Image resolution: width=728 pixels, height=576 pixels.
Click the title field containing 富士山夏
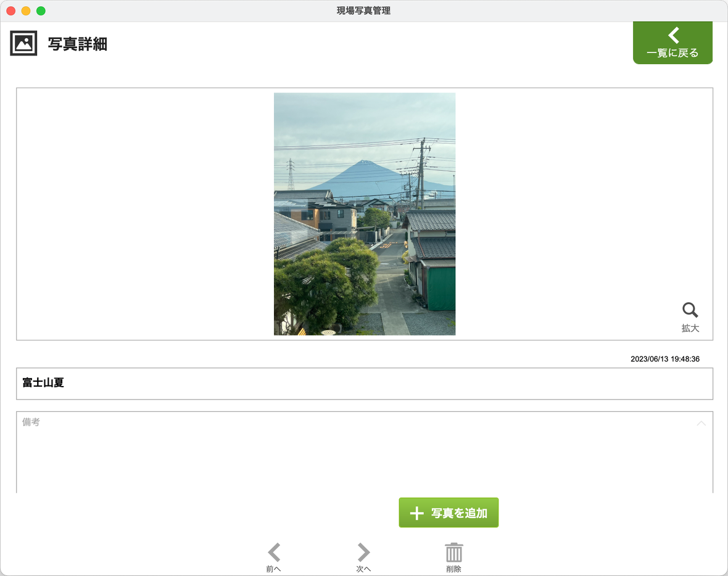pos(364,383)
